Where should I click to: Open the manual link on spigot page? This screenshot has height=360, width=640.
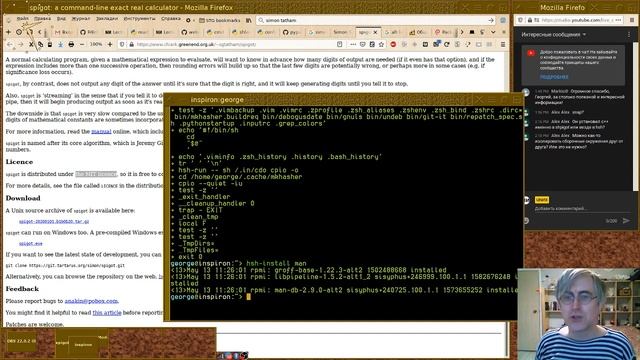click(x=101, y=131)
